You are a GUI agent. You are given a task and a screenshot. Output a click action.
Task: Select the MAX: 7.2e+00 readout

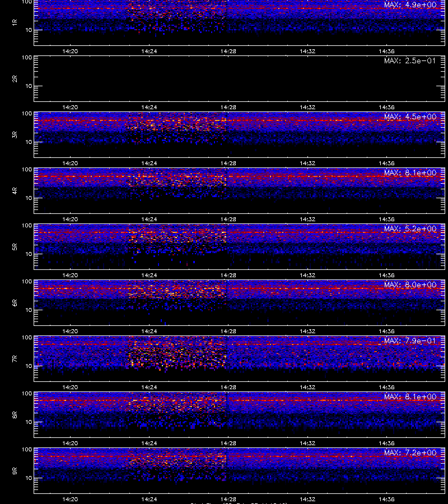(x=410, y=452)
